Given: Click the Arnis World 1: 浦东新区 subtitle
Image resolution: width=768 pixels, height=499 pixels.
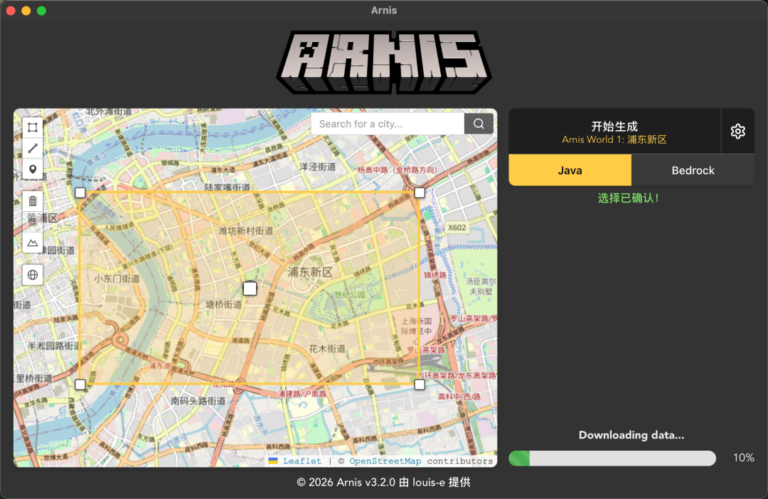Looking at the screenshot, I should [614, 140].
